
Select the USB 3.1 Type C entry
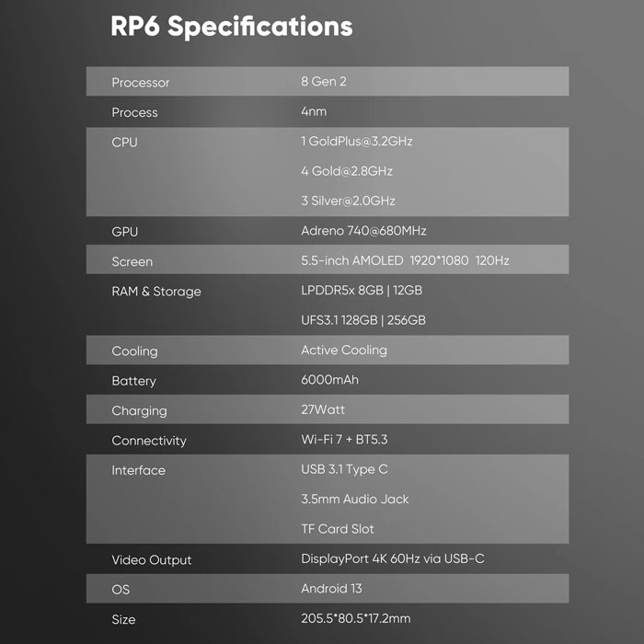pyautogui.click(x=344, y=469)
